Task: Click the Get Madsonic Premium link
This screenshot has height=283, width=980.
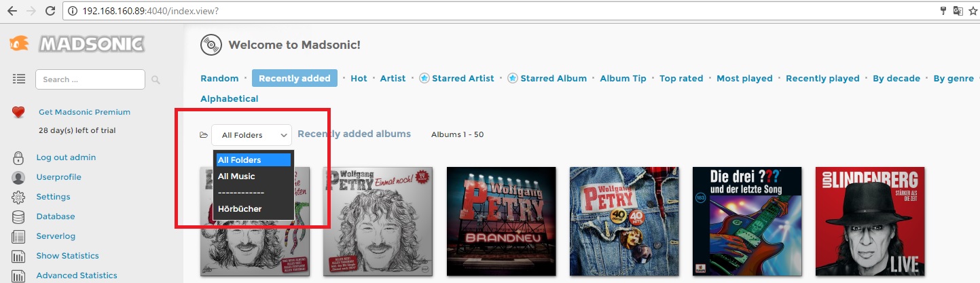Action: point(84,112)
